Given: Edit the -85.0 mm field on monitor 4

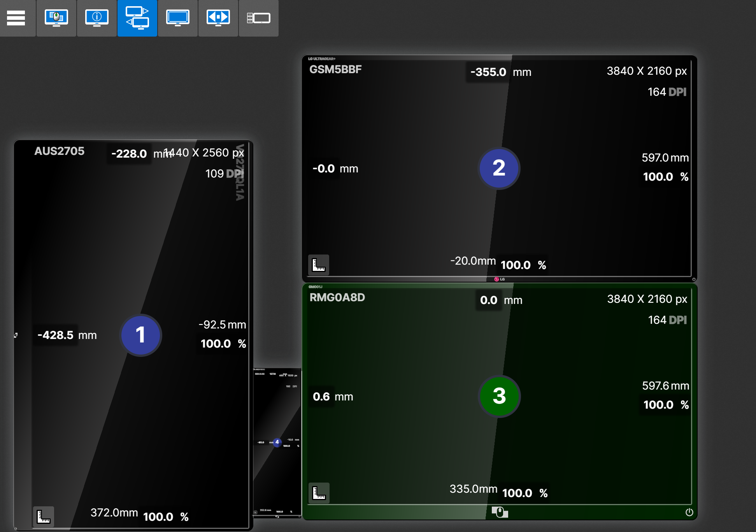Looking at the screenshot, I should point(261,442).
